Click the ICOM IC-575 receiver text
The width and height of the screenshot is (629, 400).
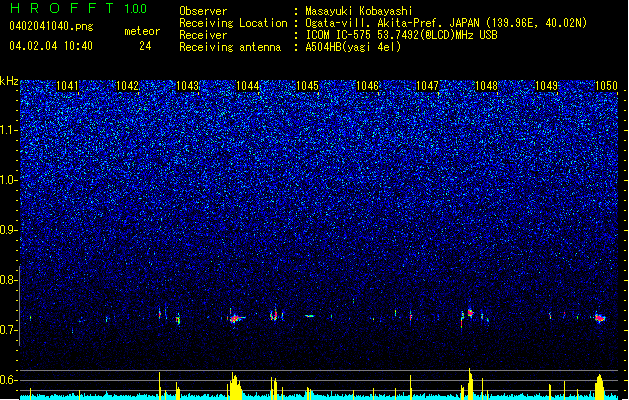[x=401, y=35]
